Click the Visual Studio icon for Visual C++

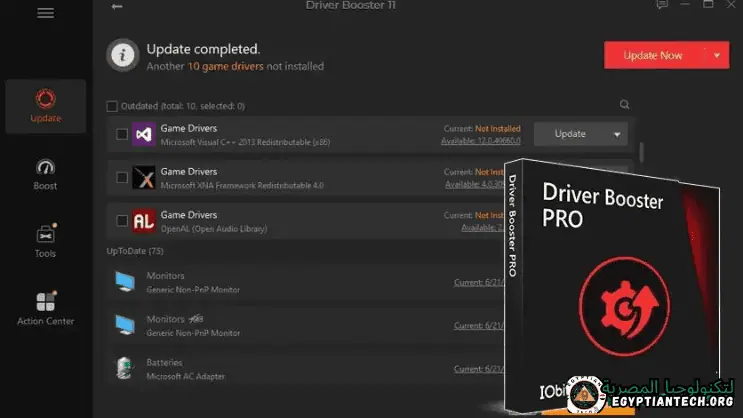coord(144,135)
